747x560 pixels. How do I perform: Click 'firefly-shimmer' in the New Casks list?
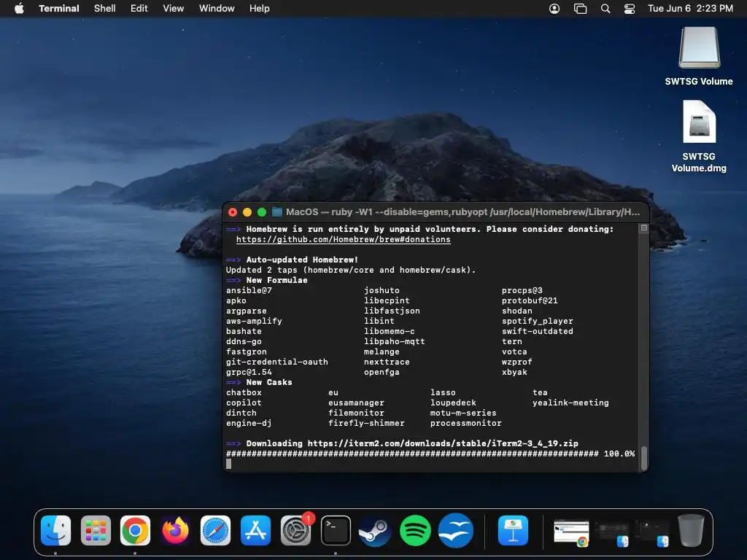click(x=366, y=424)
